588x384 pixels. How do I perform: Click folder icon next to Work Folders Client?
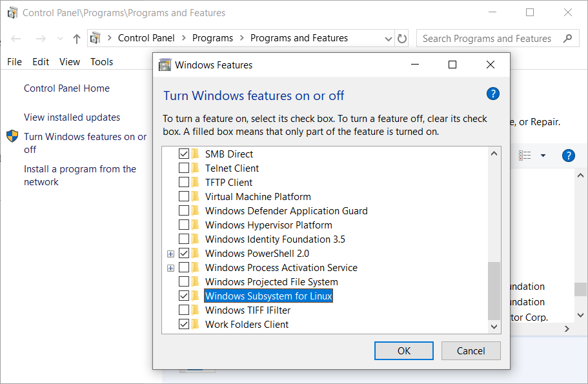tap(195, 325)
